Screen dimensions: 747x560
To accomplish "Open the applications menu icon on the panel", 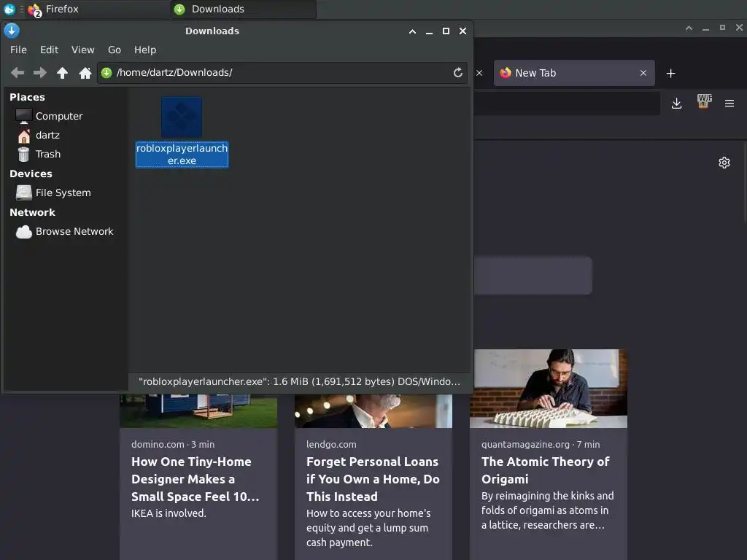I will [x=9, y=9].
